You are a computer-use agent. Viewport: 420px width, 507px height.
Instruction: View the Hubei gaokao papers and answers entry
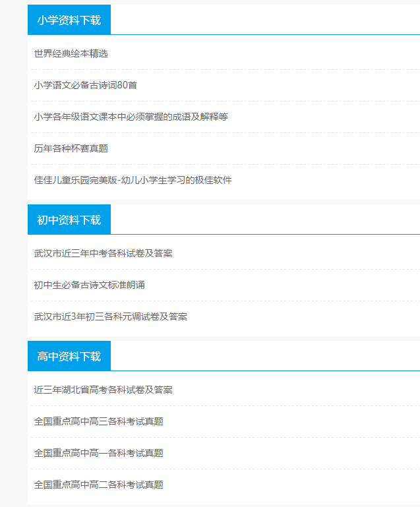coord(104,390)
